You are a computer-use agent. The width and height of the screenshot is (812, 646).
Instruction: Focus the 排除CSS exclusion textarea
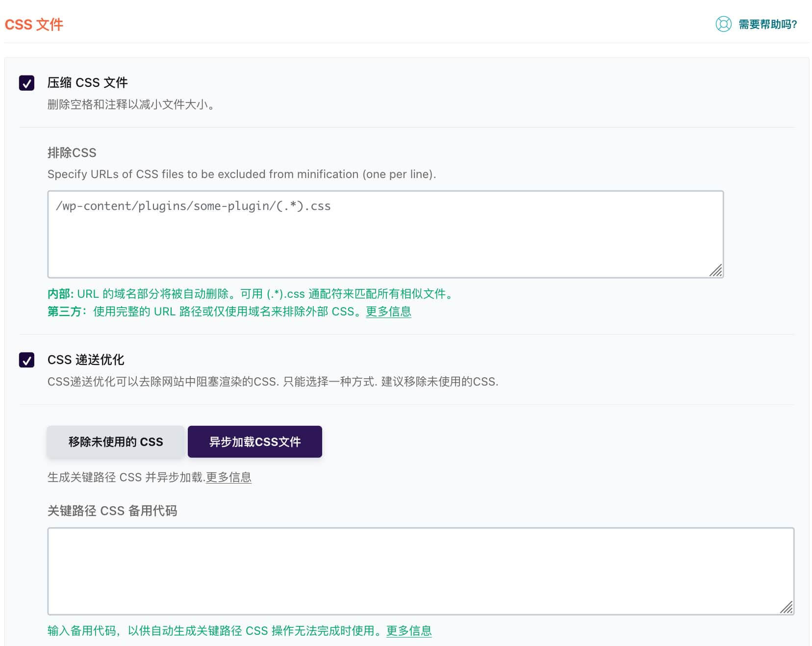pyautogui.click(x=385, y=234)
